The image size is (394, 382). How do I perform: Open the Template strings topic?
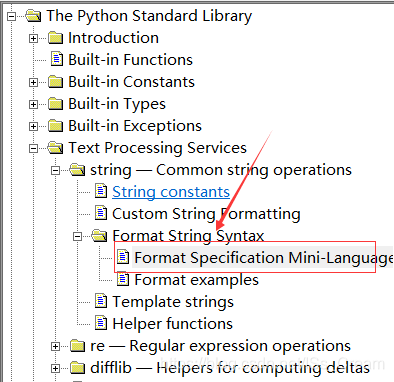click(x=173, y=302)
